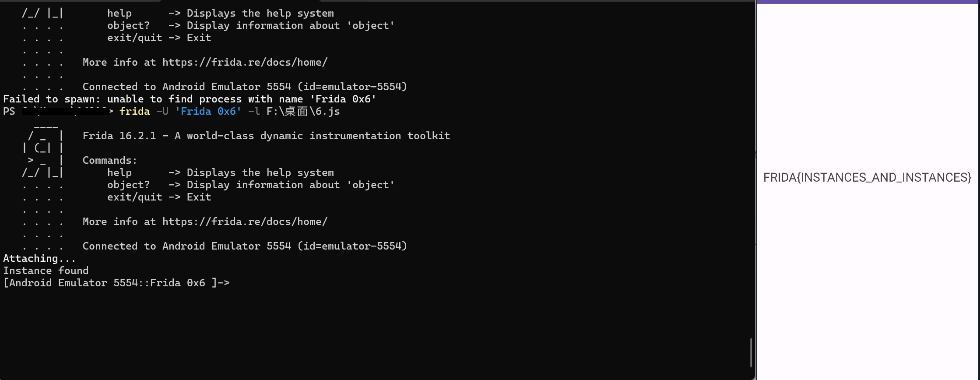Click the blacked-out PowerShell path
This screenshot has height=380, width=980.
[x=65, y=111]
